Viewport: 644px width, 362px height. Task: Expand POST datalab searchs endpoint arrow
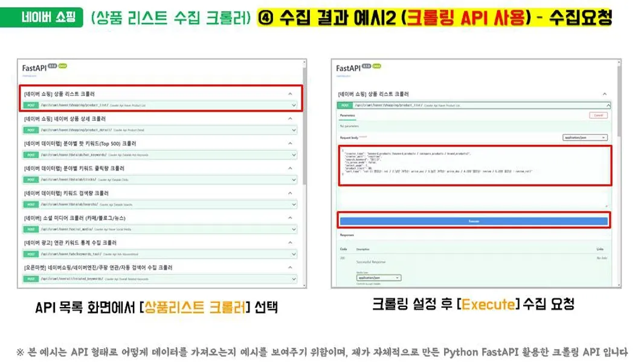(294, 205)
